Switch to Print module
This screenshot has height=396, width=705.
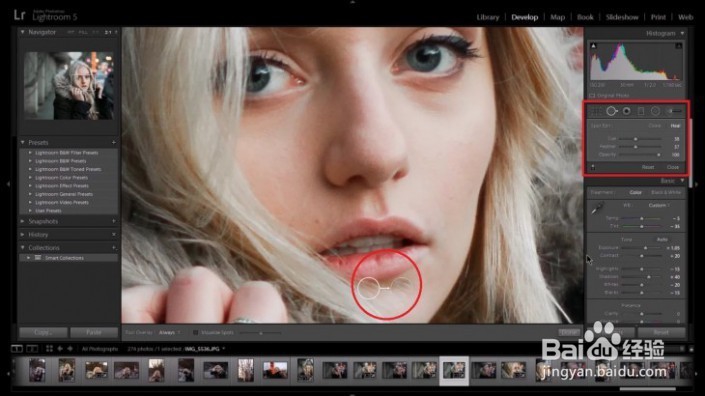click(x=658, y=17)
